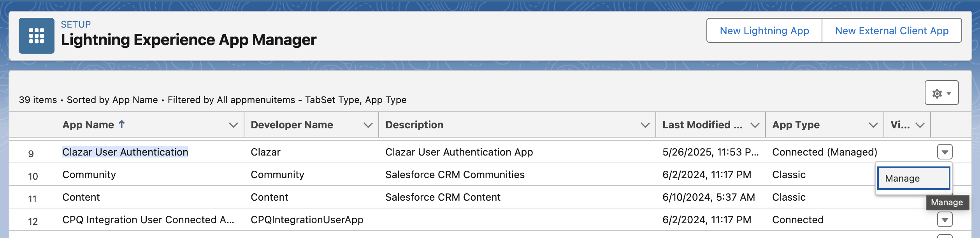The image size is (980, 238).
Task: Click Clazar in the Developer Name column
Action: [x=265, y=152]
